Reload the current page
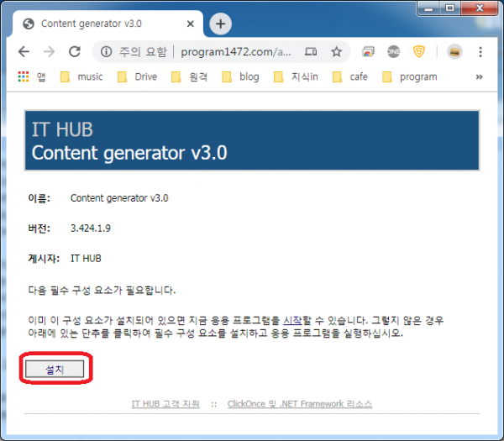 tap(74, 51)
